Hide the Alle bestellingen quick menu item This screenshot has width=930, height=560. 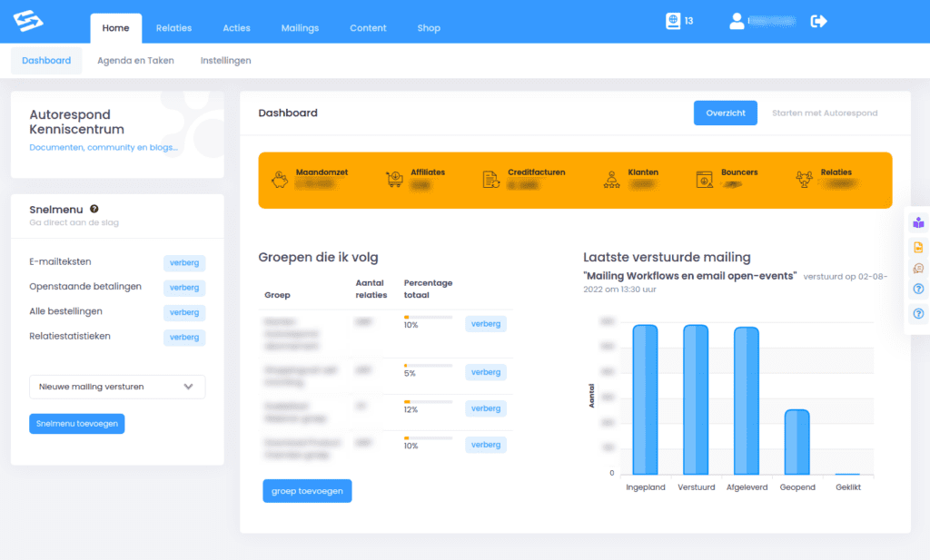pos(184,312)
